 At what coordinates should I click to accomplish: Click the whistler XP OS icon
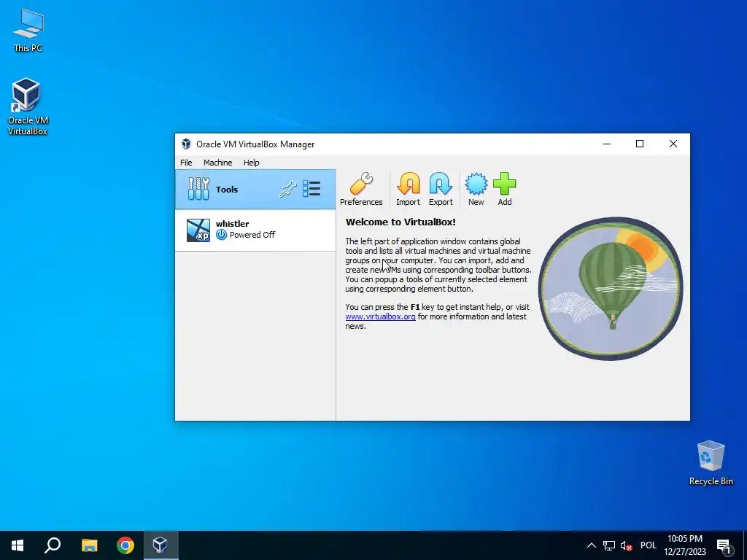coord(198,230)
